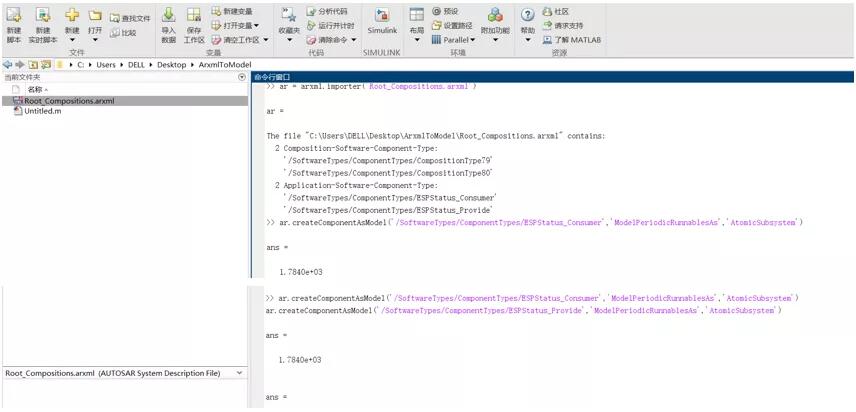Click 查找文件 (Find Files)
This screenshot has height=412, width=856.
click(130, 18)
